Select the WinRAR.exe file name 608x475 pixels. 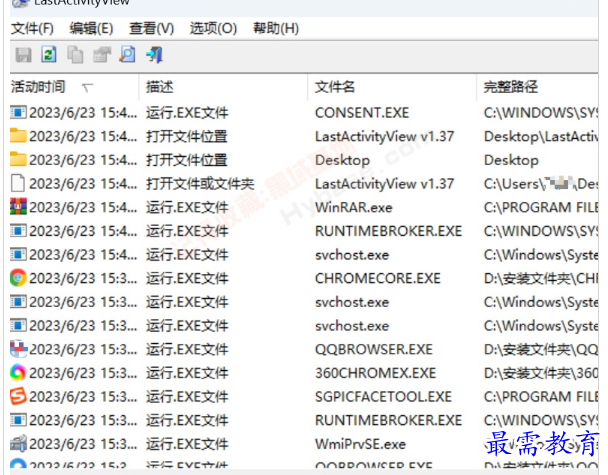tap(354, 207)
